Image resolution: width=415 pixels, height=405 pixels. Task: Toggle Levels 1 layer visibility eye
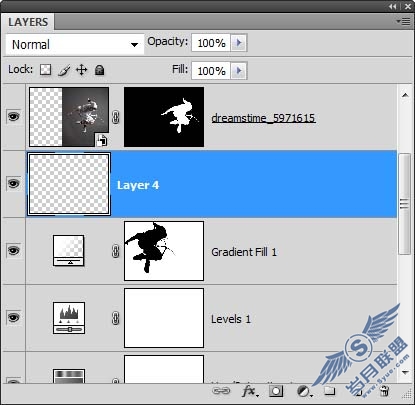pos(13,317)
